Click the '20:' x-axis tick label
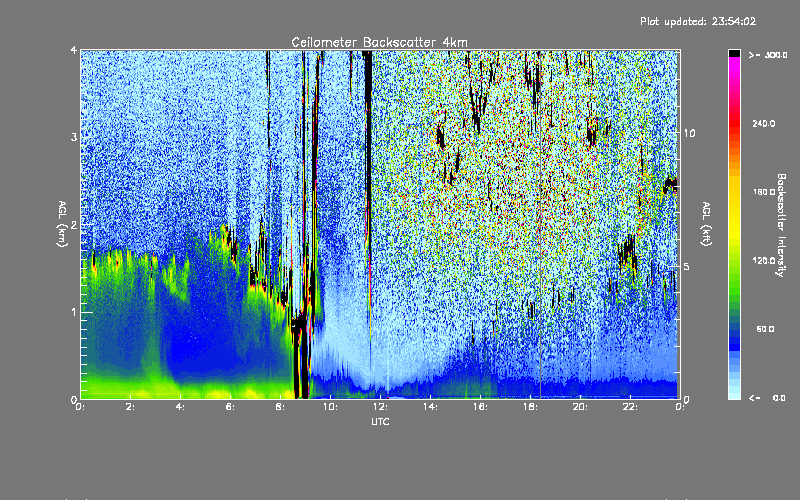The image size is (800, 500). (x=580, y=407)
